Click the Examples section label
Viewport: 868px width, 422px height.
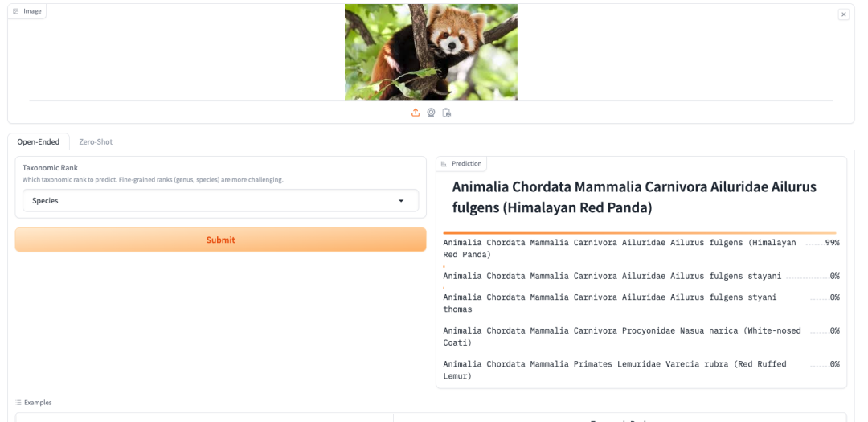point(39,403)
